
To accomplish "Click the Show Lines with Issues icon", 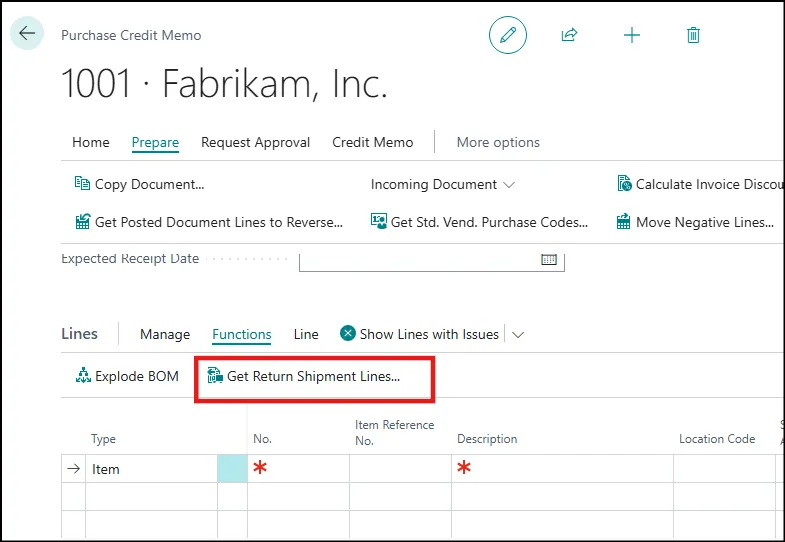I will point(347,333).
